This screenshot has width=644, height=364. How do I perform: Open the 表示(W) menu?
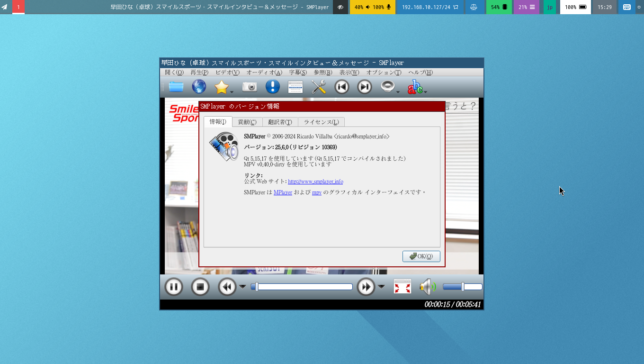click(x=349, y=73)
